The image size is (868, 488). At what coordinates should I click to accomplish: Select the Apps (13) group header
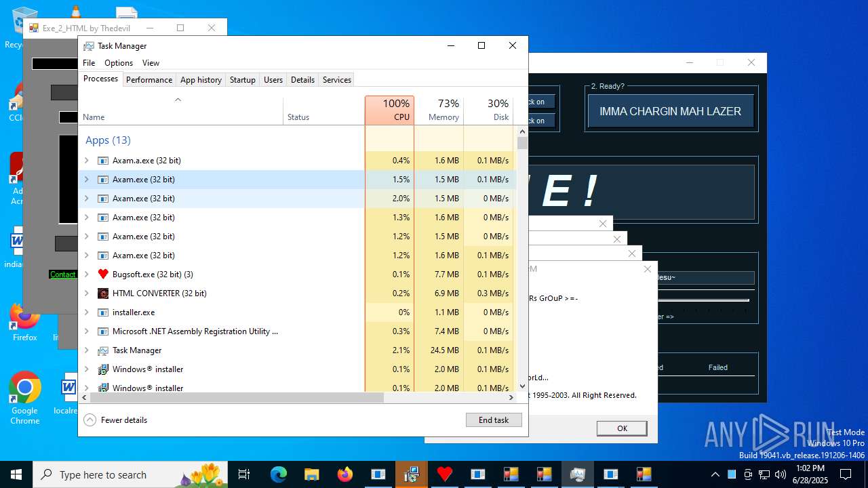point(108,140)
